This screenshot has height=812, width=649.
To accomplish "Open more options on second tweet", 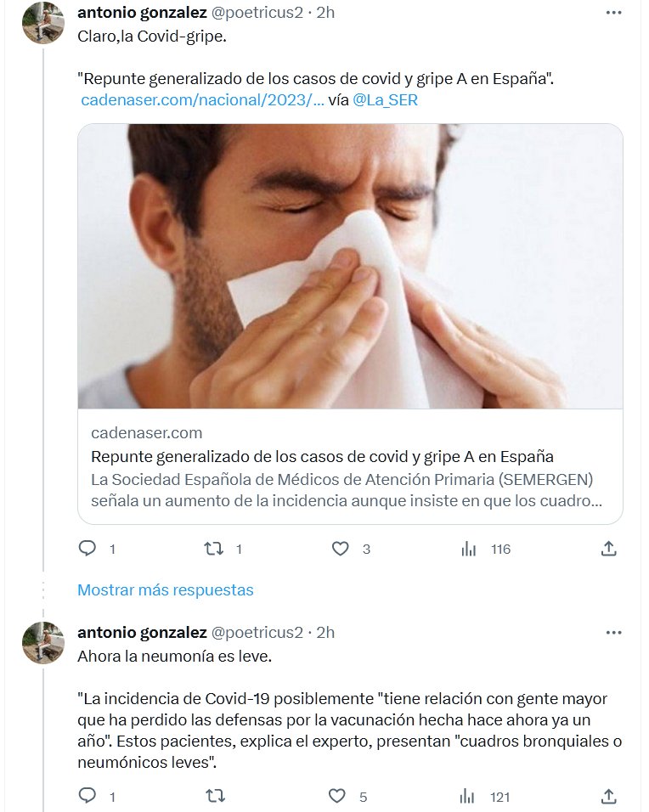I will pyautogui.click(x=614, y=633).
